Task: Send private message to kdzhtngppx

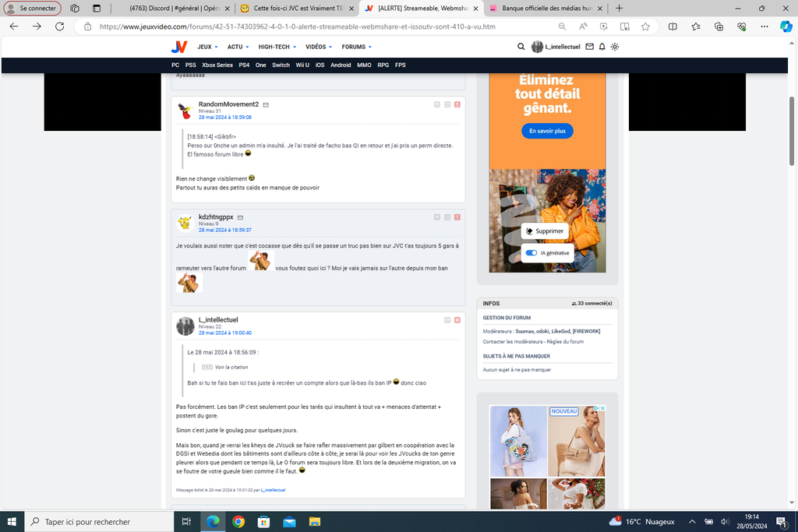Action: [x=240, y=217]
